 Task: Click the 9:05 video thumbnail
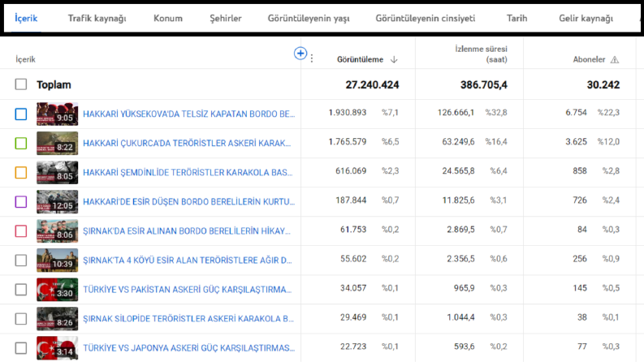click(57, 114)
